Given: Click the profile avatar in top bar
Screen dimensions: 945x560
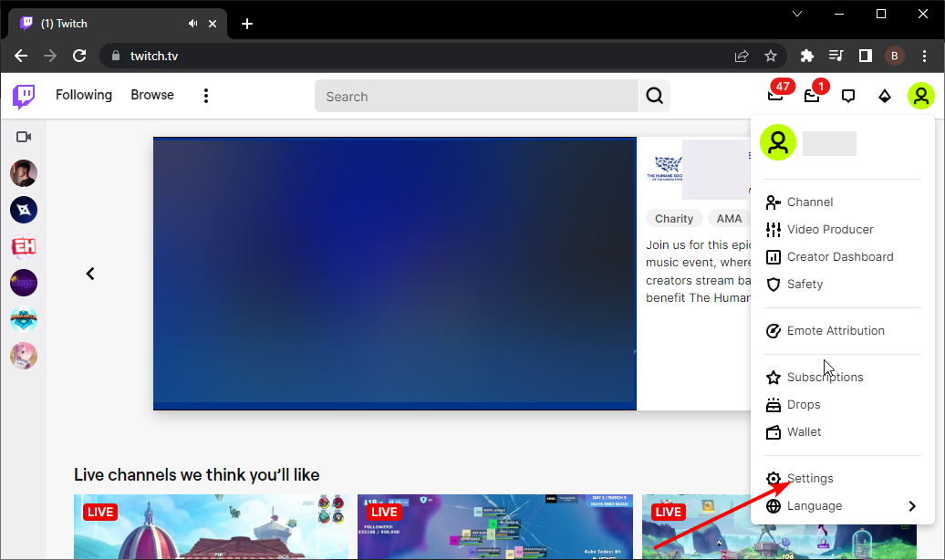Looking at the screenshot, I should tap(921, 96).
